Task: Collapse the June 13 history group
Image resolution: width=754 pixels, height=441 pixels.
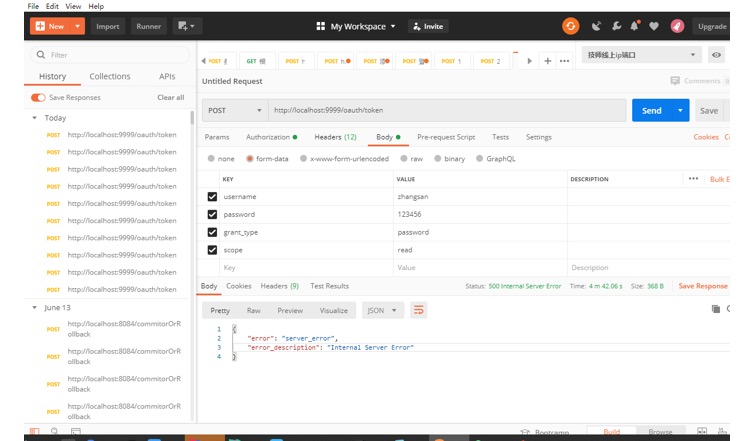Action: tap(35, 307)
